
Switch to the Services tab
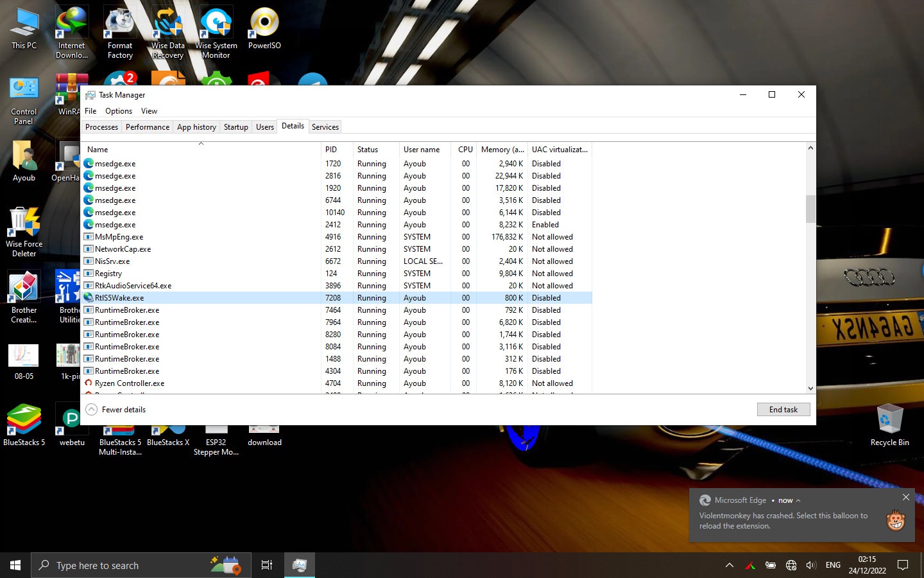325,127
